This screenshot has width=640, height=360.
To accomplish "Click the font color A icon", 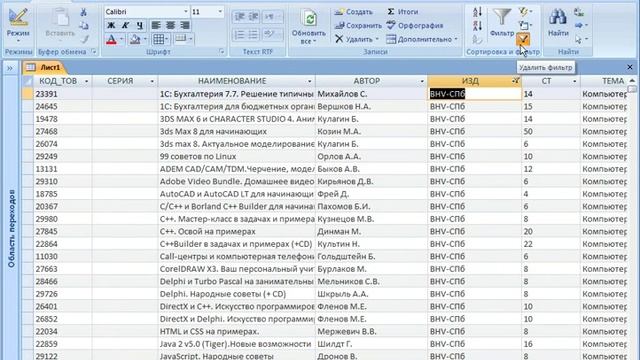I will [x=111, y=40].
